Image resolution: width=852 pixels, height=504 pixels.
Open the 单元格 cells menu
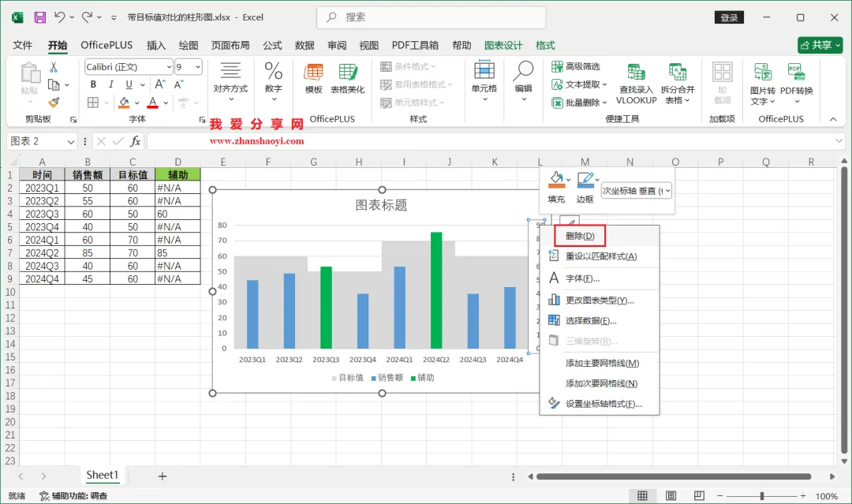click(484, 81)
